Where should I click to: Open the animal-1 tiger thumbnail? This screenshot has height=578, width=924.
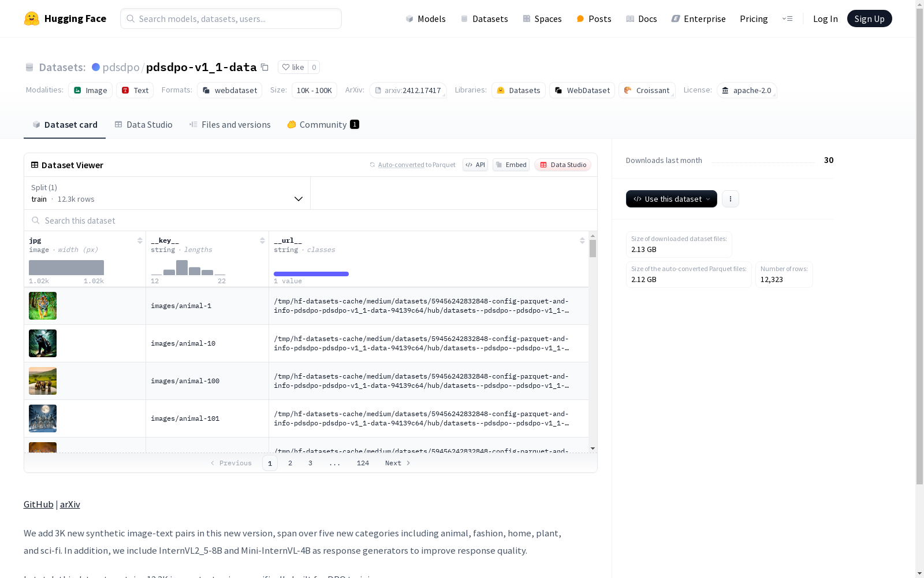(43, 306)
